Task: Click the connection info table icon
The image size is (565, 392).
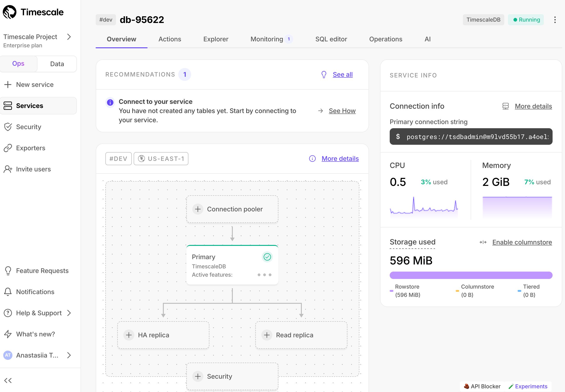Action: pos(505,106)
